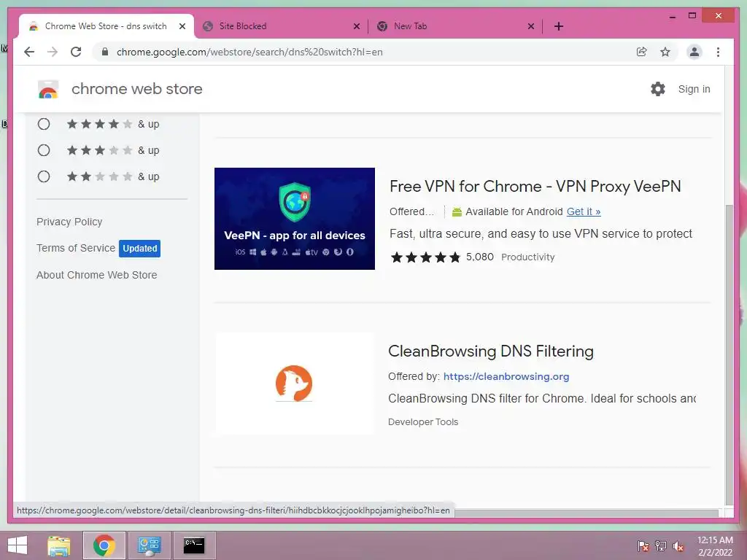Click the Developer Tools category label
This screenshot has height=560, width=747.
coord(423,422)
